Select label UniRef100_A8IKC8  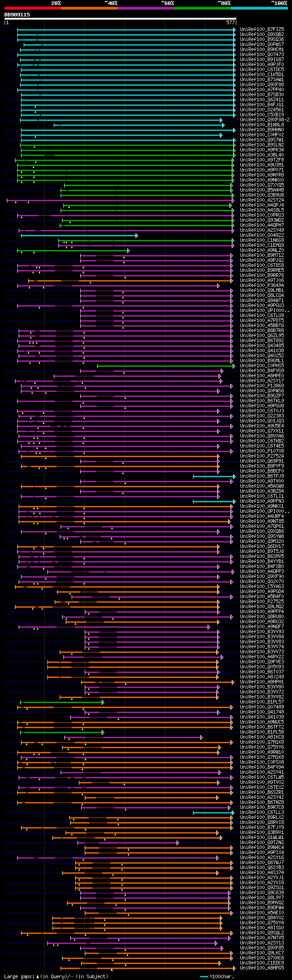(x=262, y=737)
